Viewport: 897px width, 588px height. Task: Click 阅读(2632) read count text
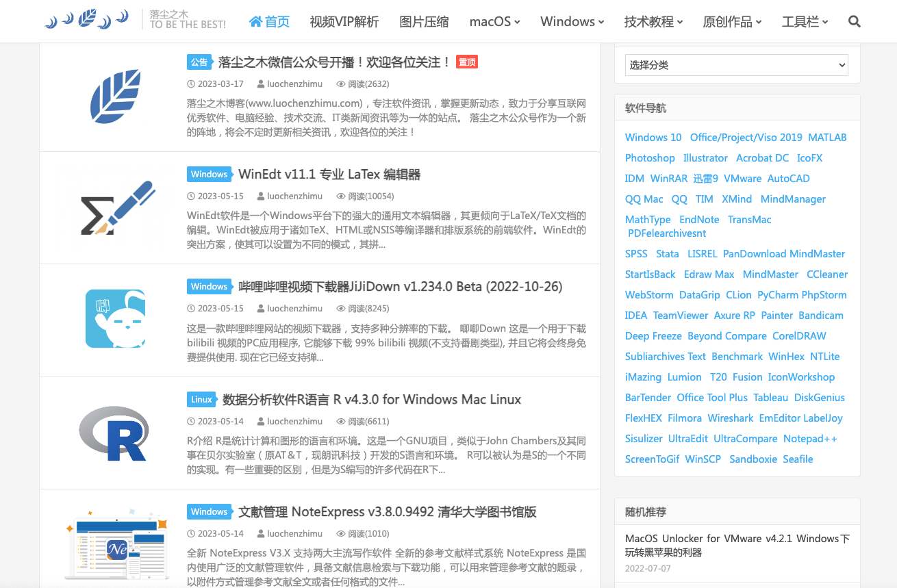368,84
